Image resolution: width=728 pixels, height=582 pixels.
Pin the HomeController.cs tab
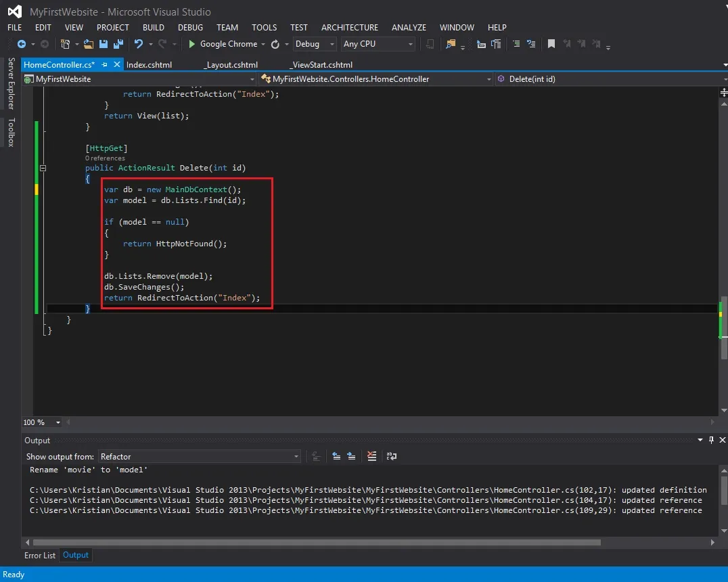click(x=104, y=64)
